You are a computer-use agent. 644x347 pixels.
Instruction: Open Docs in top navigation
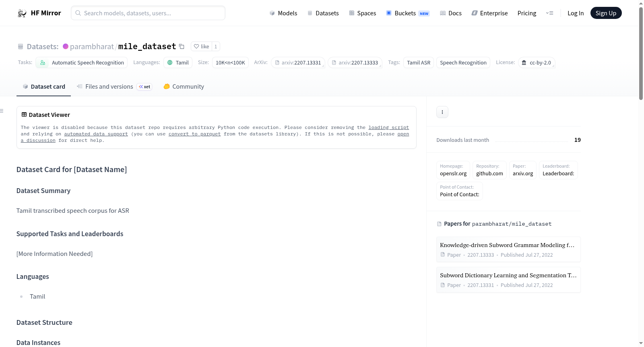[450, 13]
